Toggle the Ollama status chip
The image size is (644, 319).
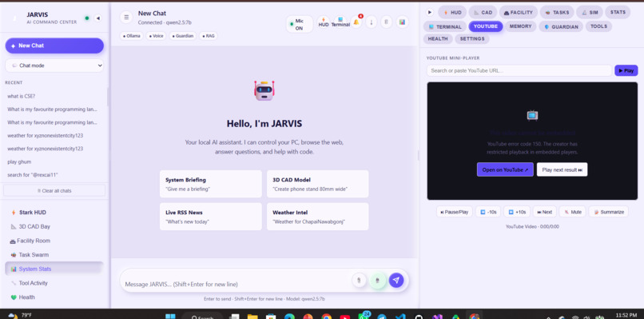132,36
